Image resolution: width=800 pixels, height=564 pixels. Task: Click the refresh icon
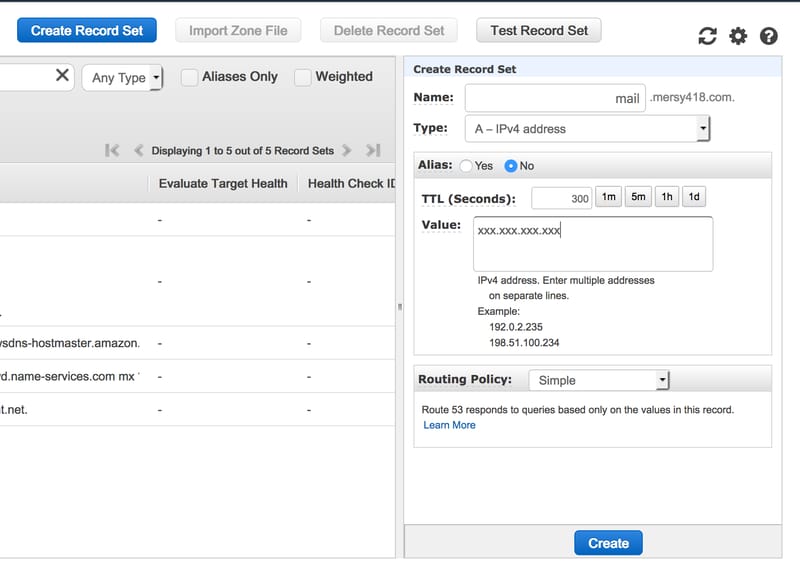[707, 36]
